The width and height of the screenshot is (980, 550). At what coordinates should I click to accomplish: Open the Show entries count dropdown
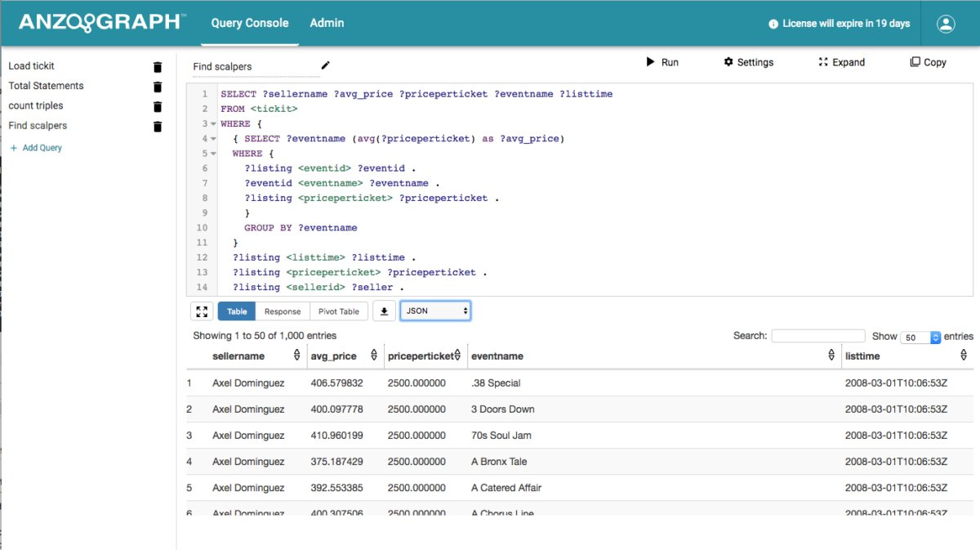tap(921, 337)
